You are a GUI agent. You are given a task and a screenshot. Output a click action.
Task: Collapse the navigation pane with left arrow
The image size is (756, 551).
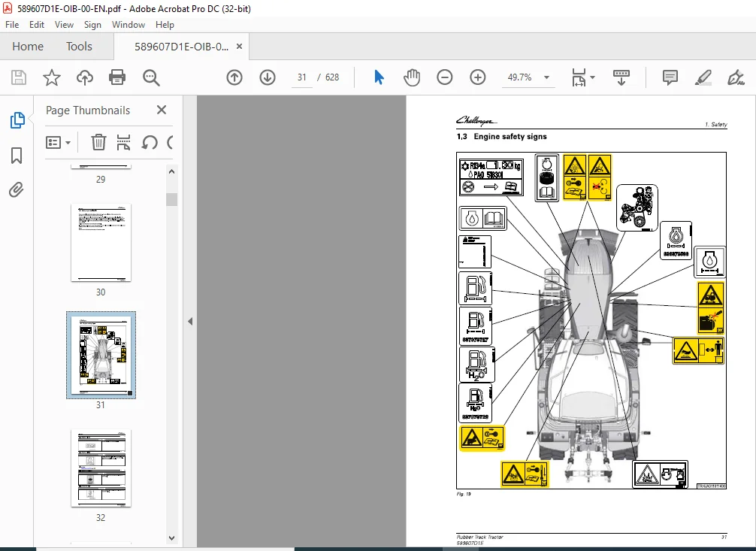pos(190,321)
